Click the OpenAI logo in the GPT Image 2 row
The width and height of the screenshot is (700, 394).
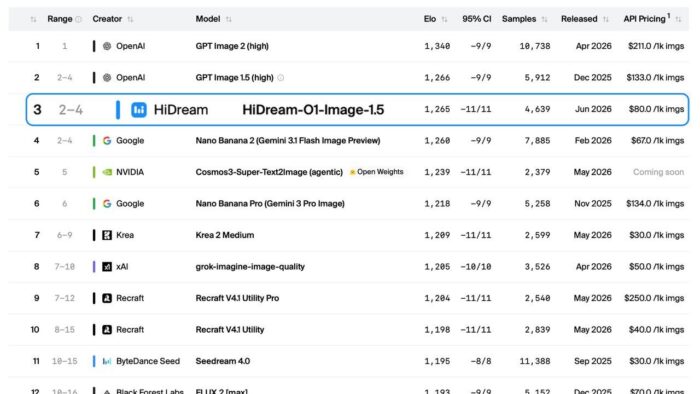[x=107, y=46]
